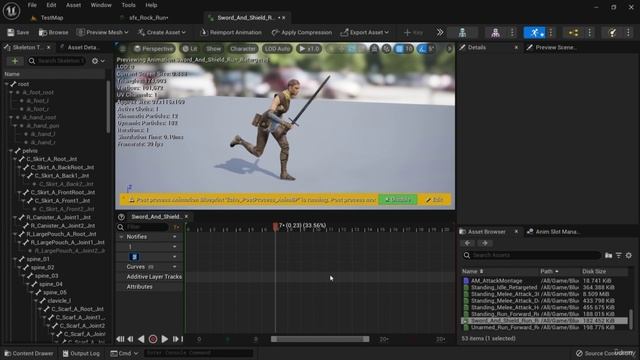Play the animation forward
Screen dimensions: 640x360
(x=165, y=339)
